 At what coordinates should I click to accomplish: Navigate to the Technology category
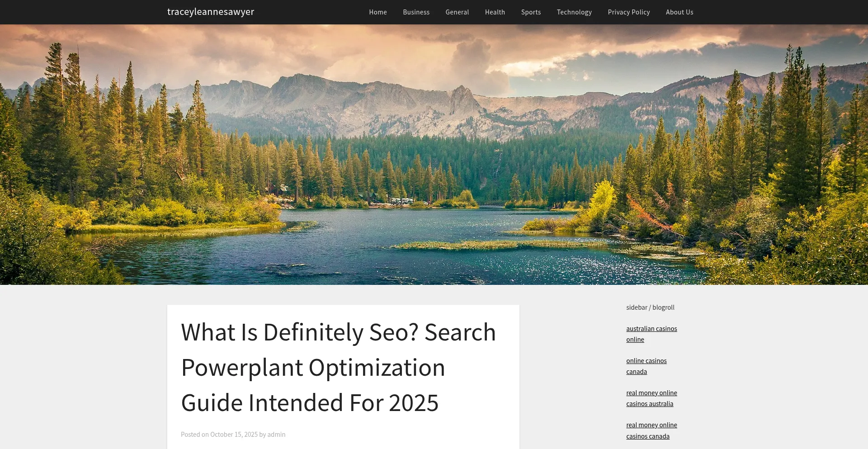tap(574, 12)
